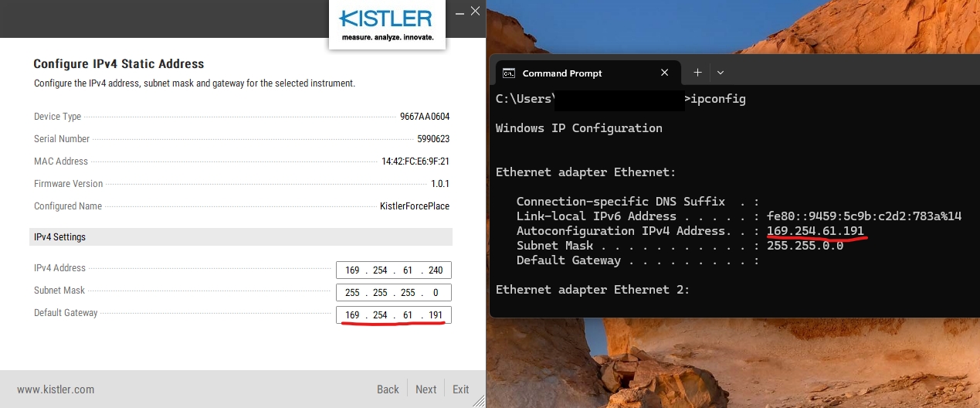Close the Kistler configuration window

point(476,11)
